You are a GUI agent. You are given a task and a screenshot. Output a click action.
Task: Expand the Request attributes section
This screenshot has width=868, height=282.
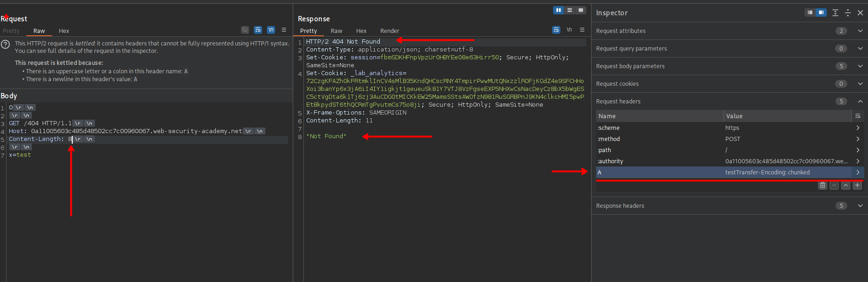pyautogui.click(x=860, y=31)
